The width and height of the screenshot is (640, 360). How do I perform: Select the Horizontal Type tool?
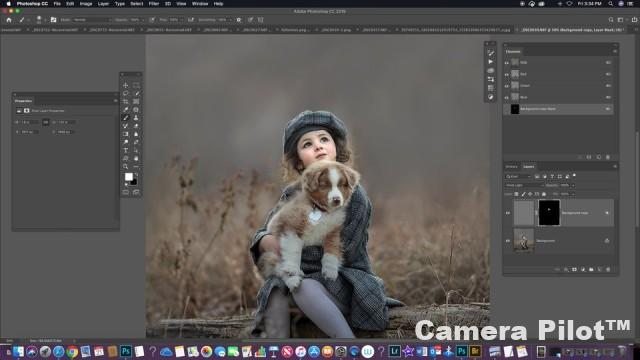(126, 151)
